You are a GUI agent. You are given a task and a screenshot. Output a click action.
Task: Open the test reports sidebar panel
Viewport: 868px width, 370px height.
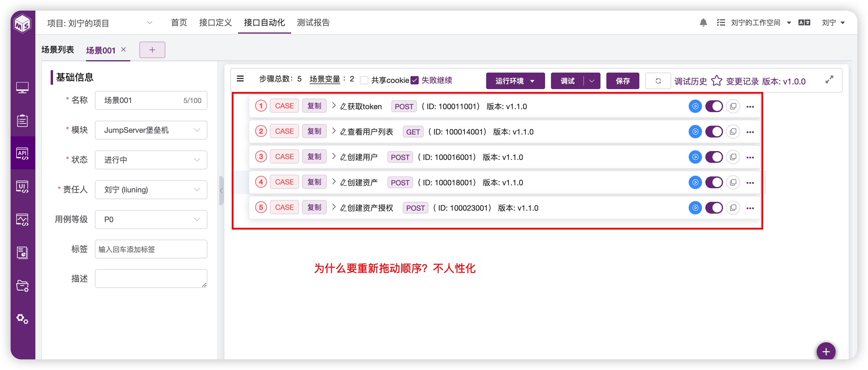pos(23,252)
